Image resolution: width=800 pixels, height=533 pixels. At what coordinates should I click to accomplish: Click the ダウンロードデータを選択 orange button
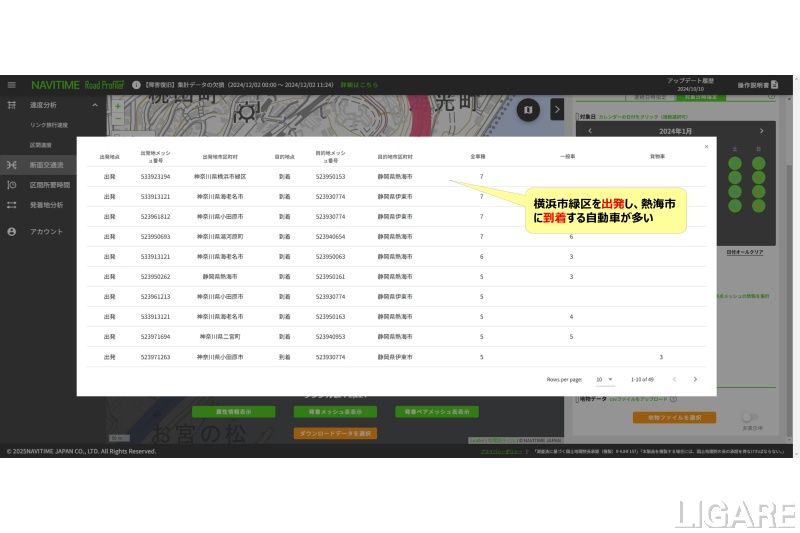click(335, 433)
